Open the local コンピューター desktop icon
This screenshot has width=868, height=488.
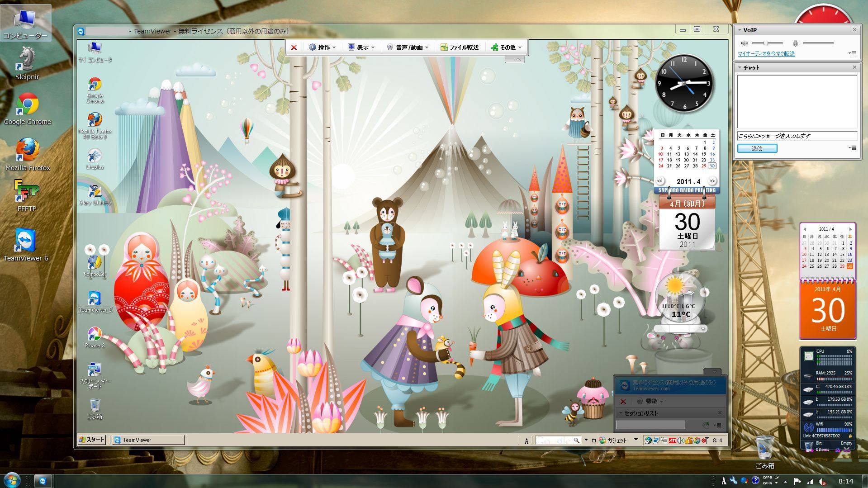[25, 24]
